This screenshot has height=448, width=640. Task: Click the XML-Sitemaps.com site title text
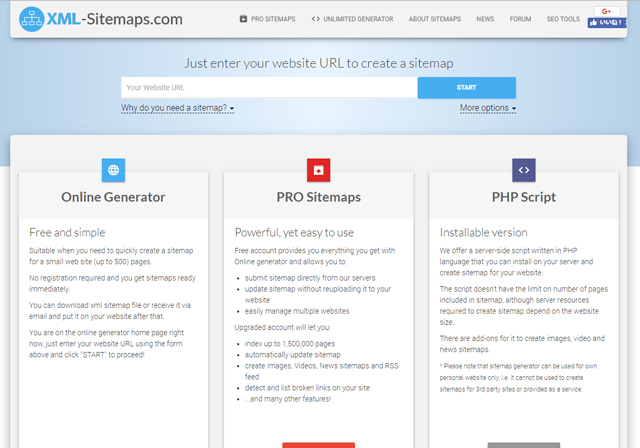pyautogui.click(x=115, y=19)
